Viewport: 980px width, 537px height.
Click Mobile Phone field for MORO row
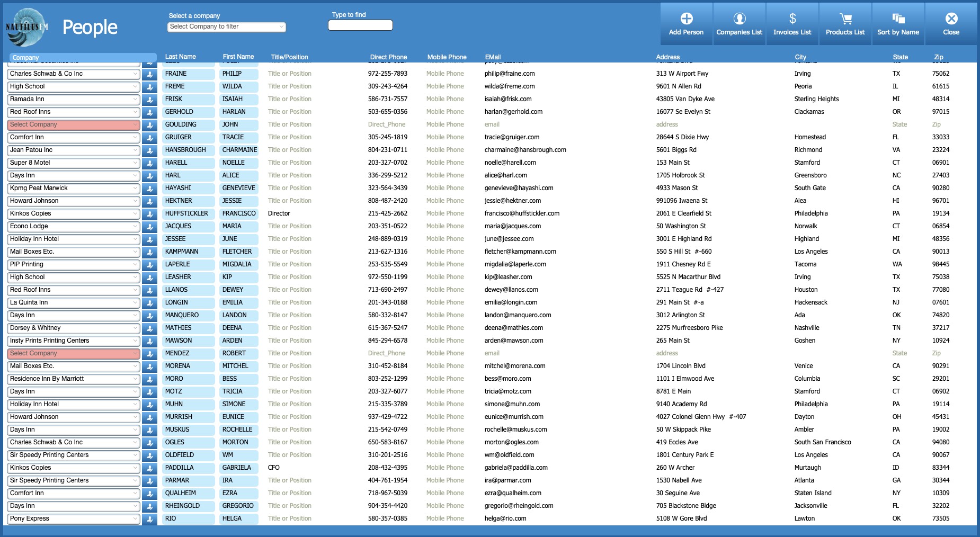coord(445,379)
